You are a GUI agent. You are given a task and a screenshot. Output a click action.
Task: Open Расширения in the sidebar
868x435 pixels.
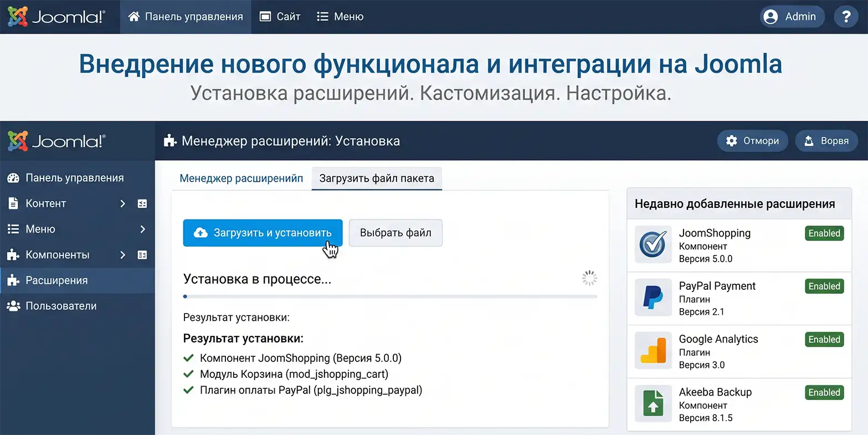(77, 280)
